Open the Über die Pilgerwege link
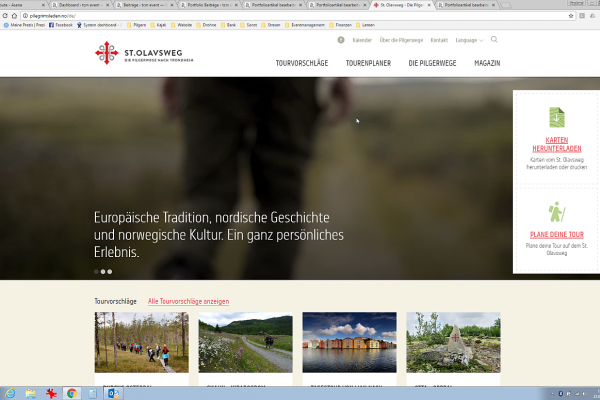The width and height of the screenshot is (600, 400). 401,40
